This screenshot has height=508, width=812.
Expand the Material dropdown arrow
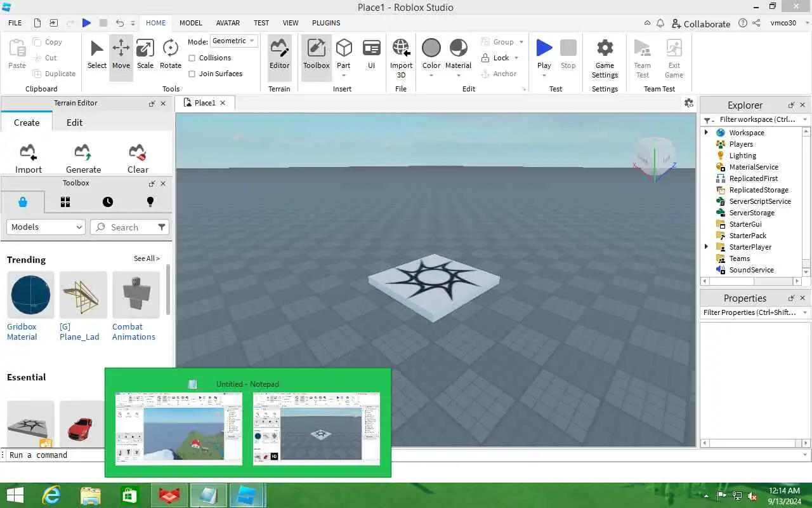pyautogui.click(x=459, y=76)
